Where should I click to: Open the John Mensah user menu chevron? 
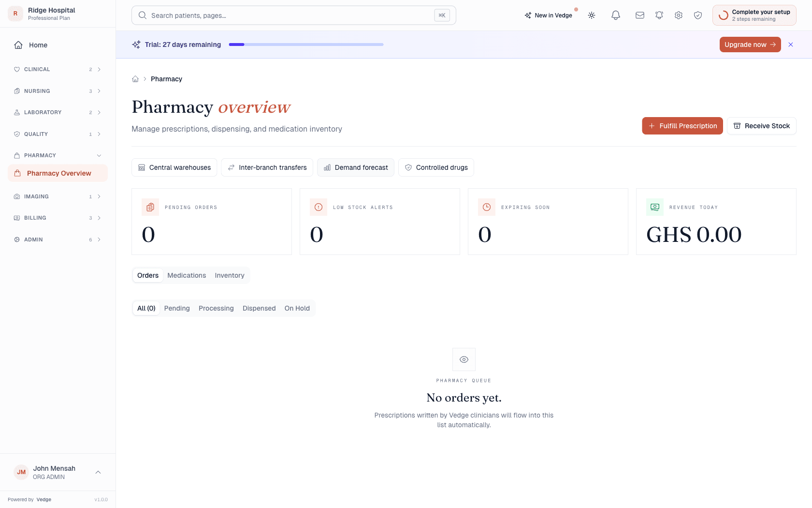(98, 472)
